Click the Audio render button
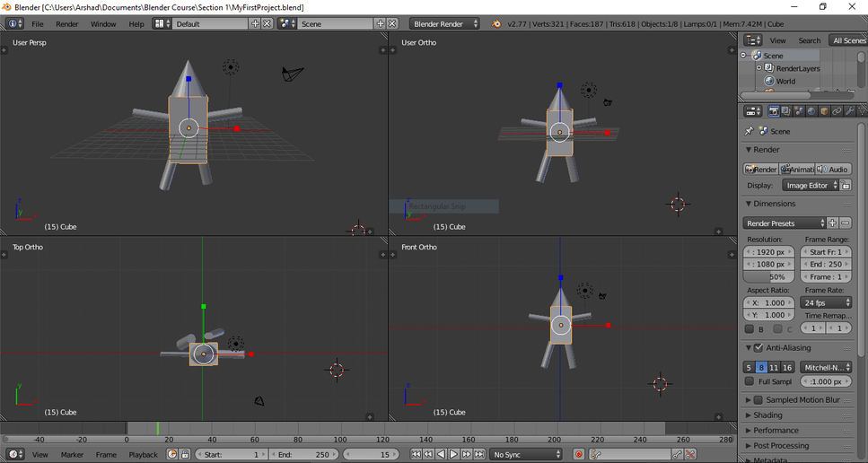This screenshot has height=463, width=868. point(833,170)
